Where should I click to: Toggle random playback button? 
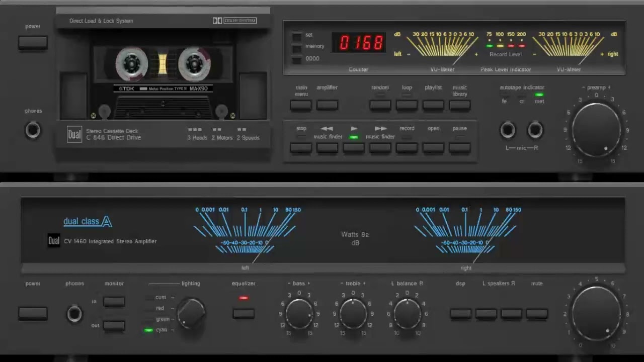pyautogui.click(x=380, y=106)
